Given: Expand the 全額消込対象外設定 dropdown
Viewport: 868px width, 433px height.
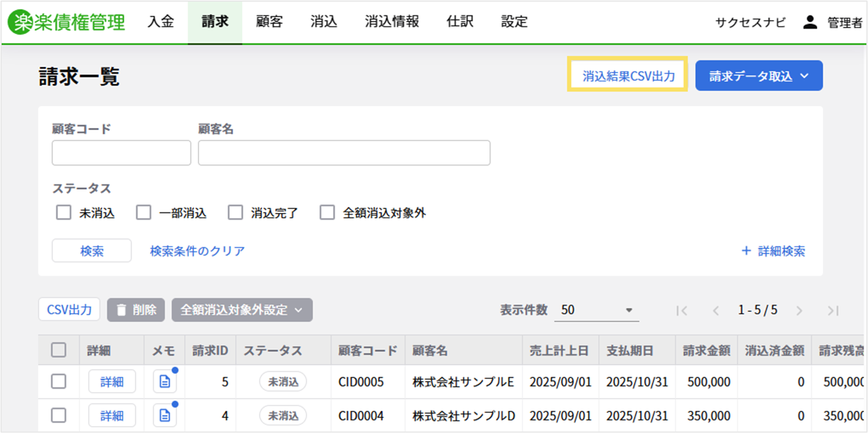Looking at the screenshot, I should [242, 310].
